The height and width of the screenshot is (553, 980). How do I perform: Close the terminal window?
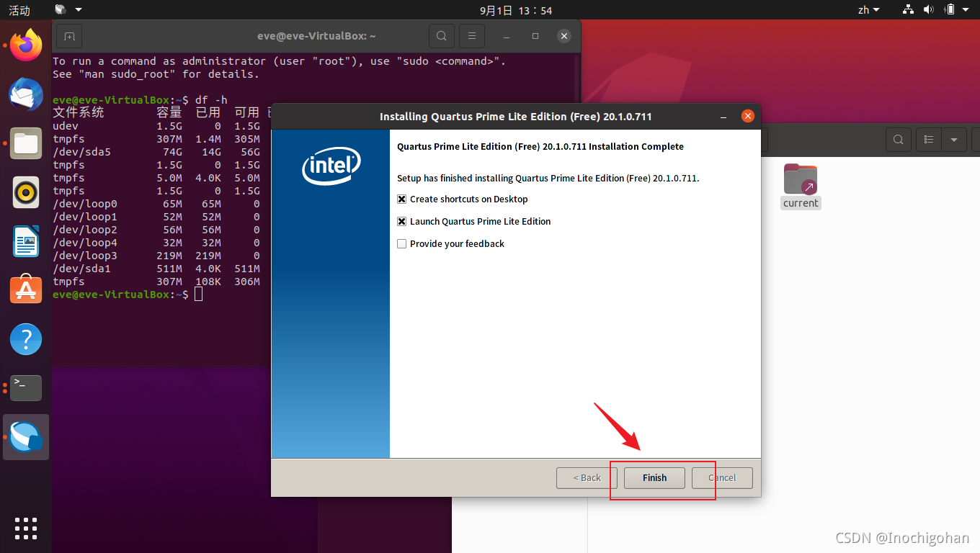pyautogui.click(x=564, y=36)
